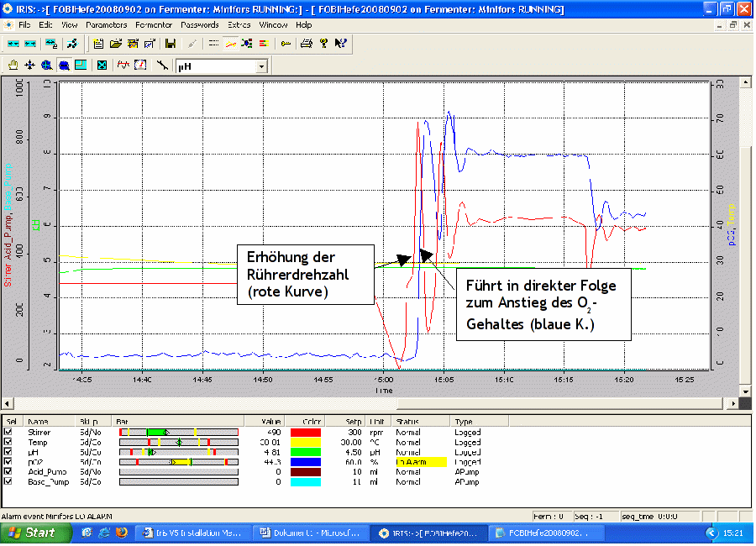The width and height of the screenshot is (756, 546).
Task: Click the Stirrer range bar indicator
Action: (179, 433)
